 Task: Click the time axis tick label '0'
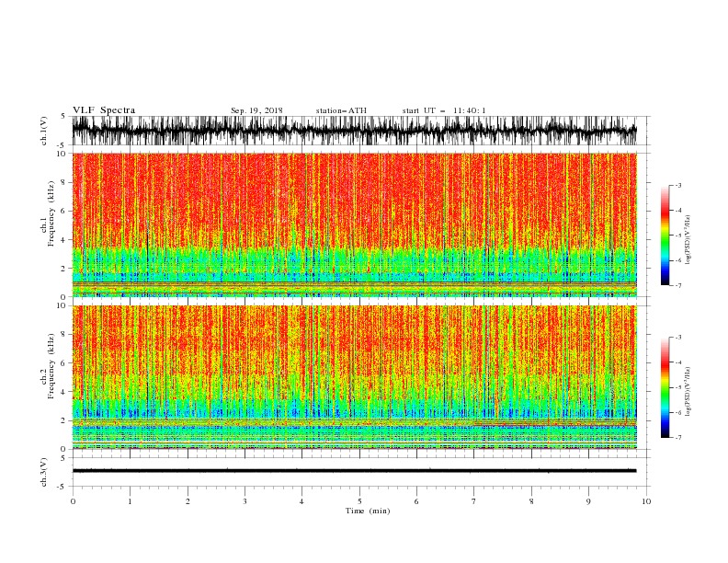[x=73, y=501]
